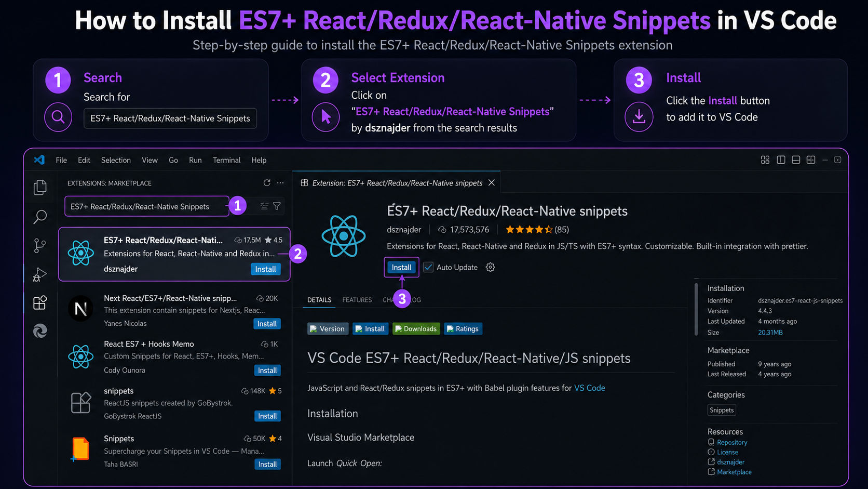Click the Downloads badge
Viewport: 868px width, 489px height.
pyautogui.click(x=416, y=328)
